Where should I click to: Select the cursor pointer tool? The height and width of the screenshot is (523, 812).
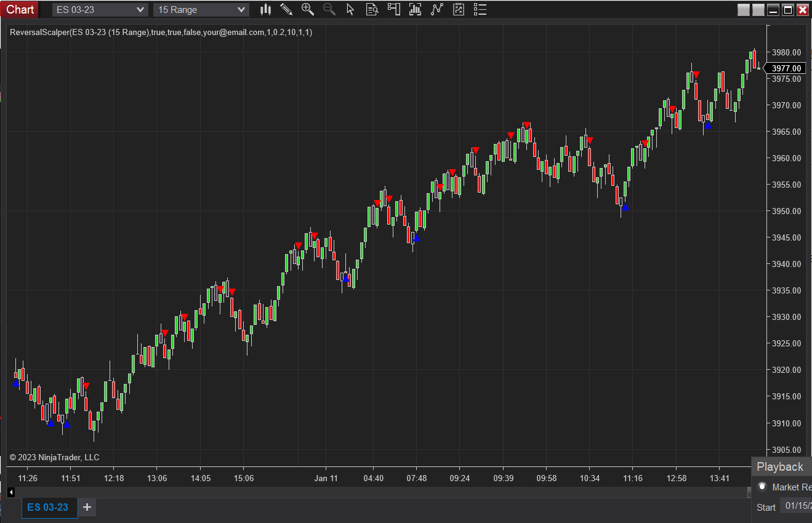pos(350,9)
